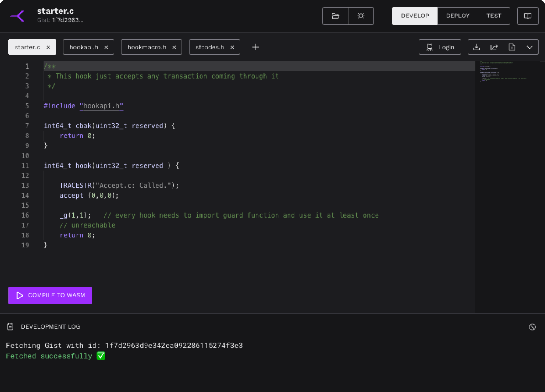Click the development log clipboard icon

click(x=10, y=327)
